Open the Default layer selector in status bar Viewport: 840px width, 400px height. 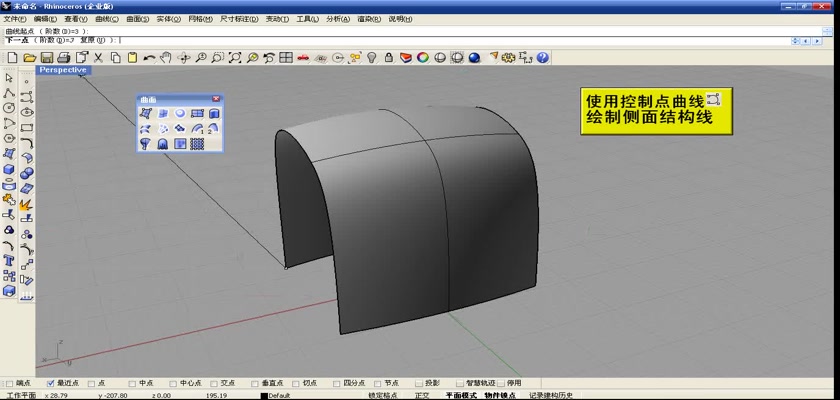tap(285, 395)
